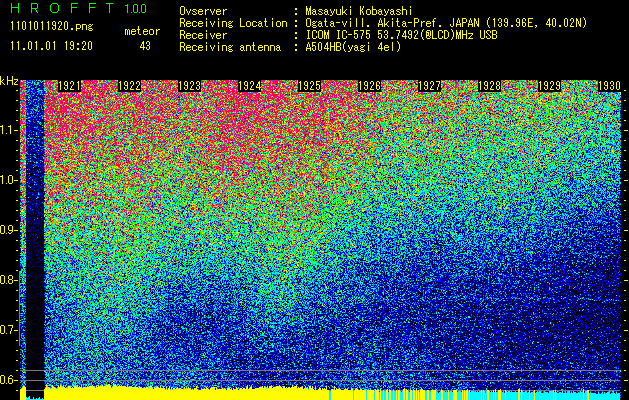Click the Receiver label

(203, 35)
